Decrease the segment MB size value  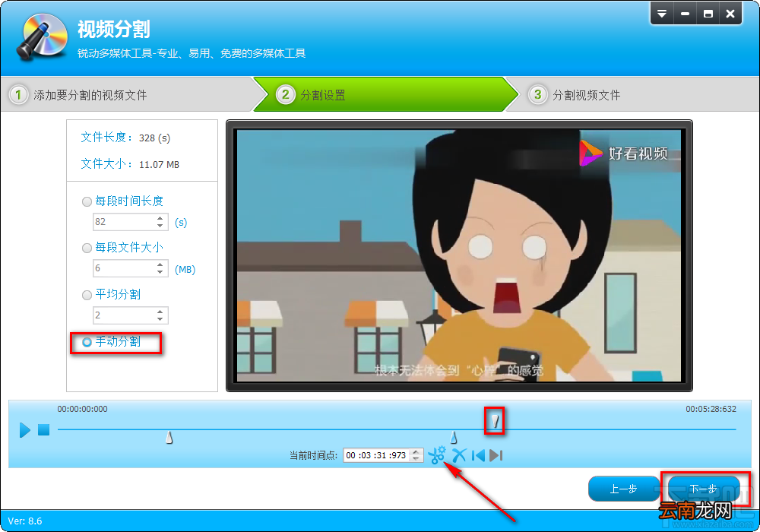160,272
